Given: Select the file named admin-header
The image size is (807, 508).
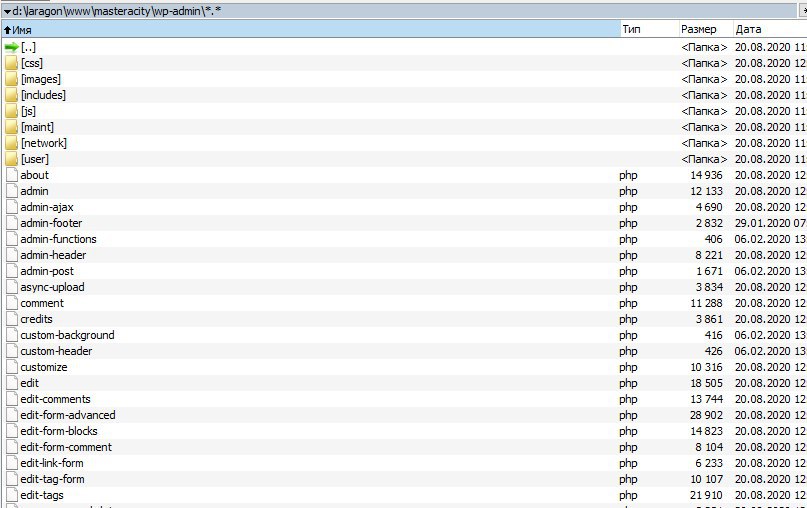Looking at the screenshot, I should coord(53,255).
